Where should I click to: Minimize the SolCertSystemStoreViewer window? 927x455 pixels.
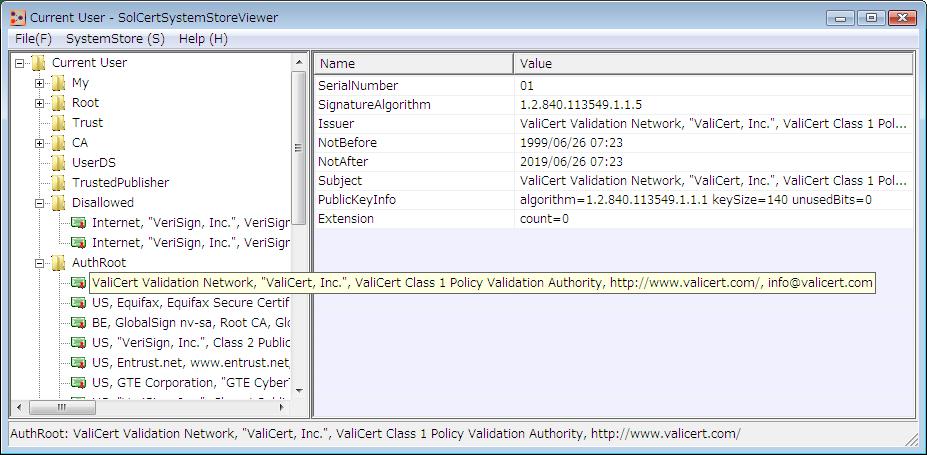point(840,18)
